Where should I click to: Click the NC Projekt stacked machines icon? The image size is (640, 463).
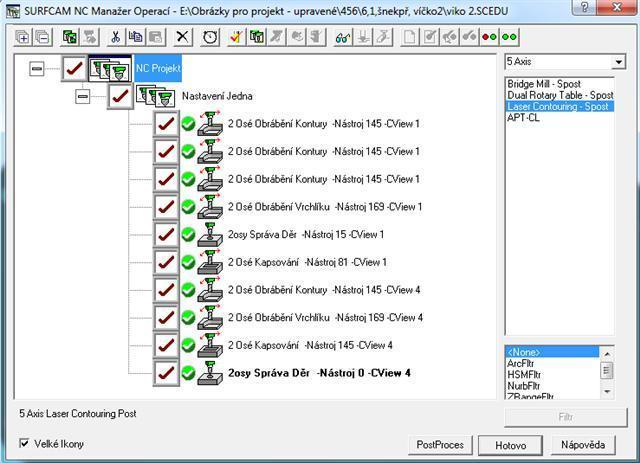coord(111,69)
